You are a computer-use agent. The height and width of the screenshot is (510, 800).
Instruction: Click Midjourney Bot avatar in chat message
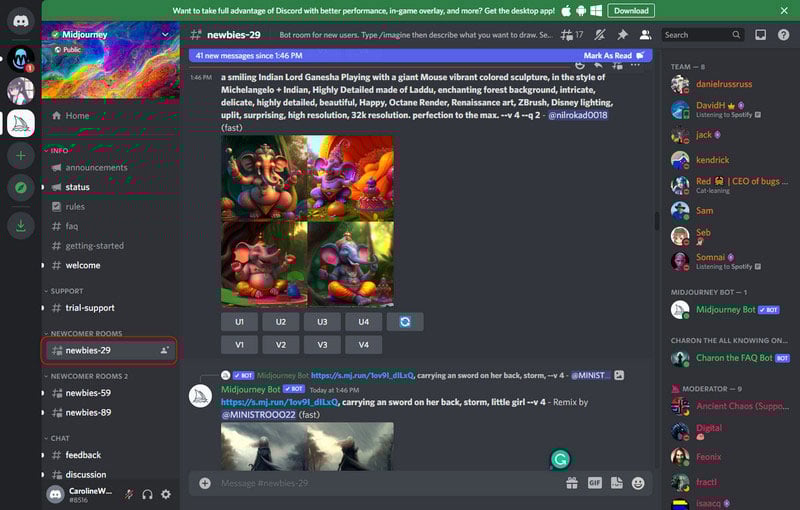click(x=201, y=396)
